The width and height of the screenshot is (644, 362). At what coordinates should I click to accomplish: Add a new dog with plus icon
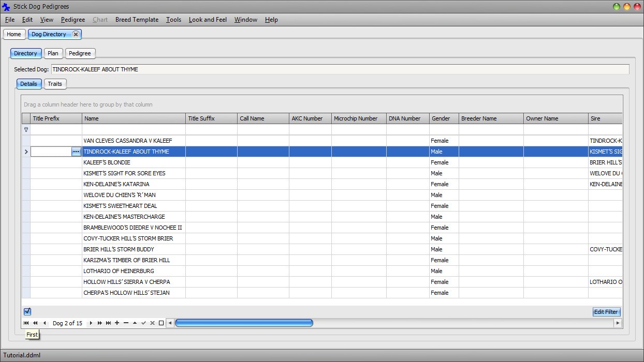pyautogui.click(x=117, y=323)
